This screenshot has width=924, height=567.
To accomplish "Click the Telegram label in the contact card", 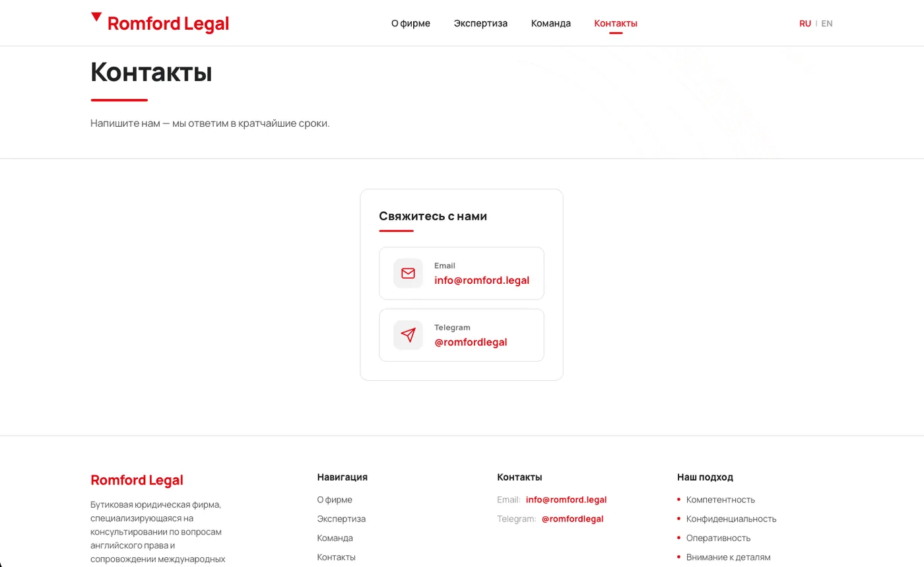I will (x=452, y=327).
